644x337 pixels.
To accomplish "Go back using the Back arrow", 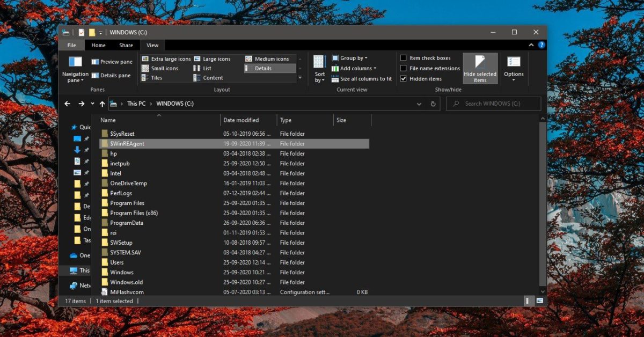I will click(68, 104).
